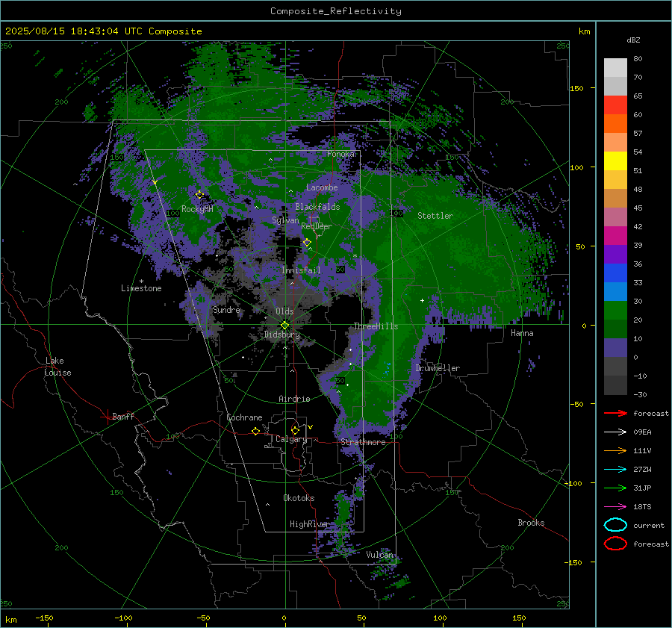Viewport: 672px width, 628px height.
Task: Click the white 09EA arrow icon
Action: point(615,432)
